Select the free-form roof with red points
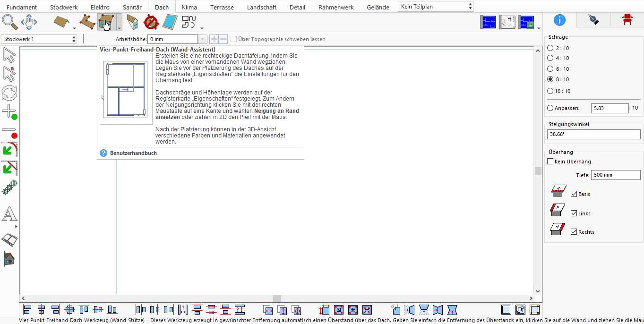This screenshot has width=644, height=324. click(87, 22)
